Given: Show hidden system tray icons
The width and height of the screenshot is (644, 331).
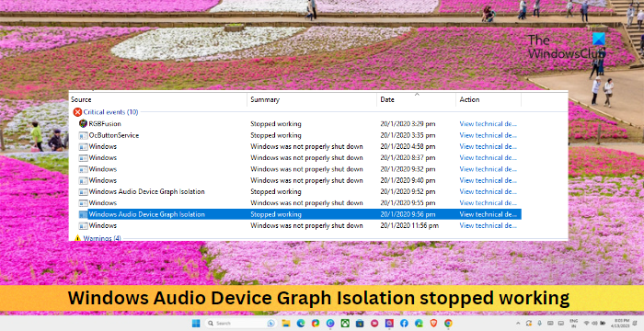Looking at the screenshot, I should point(518,324).
